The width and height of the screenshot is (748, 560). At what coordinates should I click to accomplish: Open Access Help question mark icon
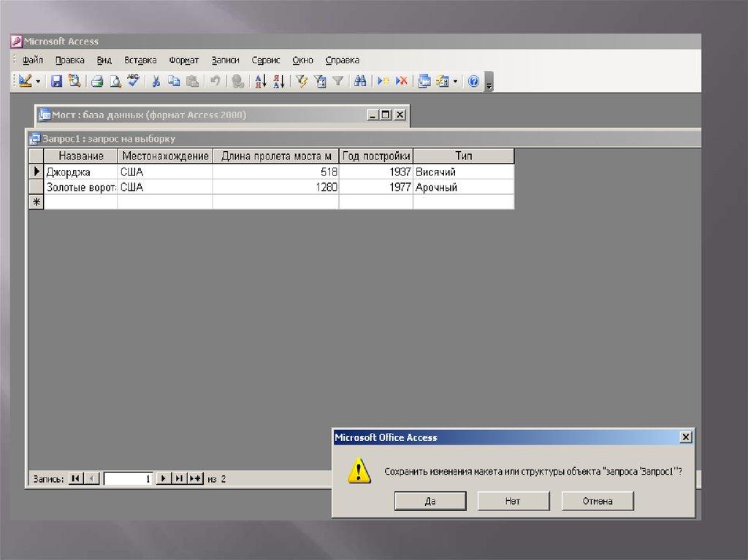click(x=473, y=82)
